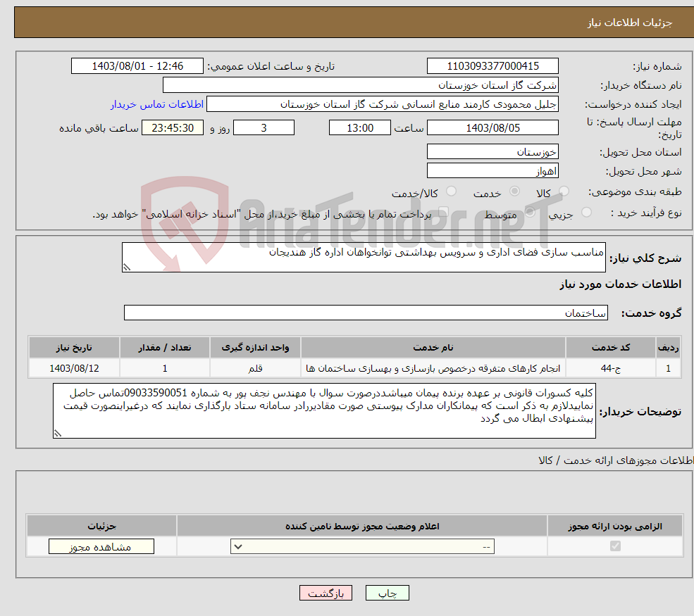Open the اطلاعات تماس خریدار link
Screen dimensions: 694x616
pos(157,104)
